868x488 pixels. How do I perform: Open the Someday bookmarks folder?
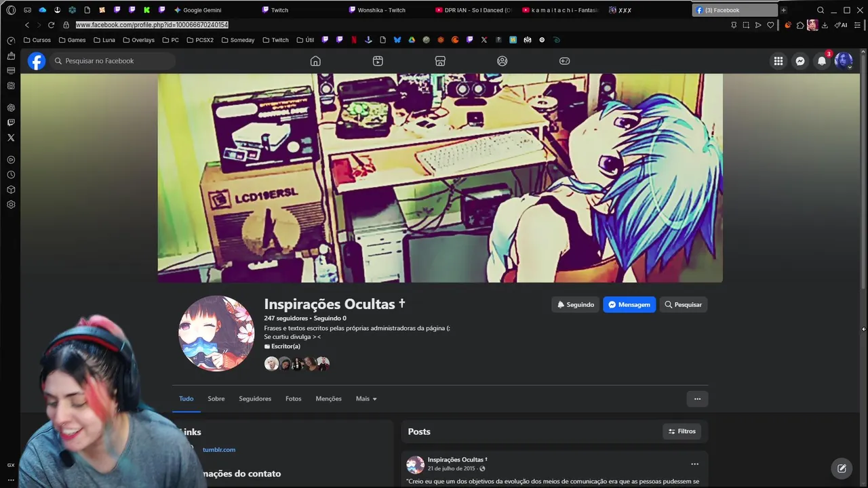pyautogui.click(x=238, y=40)
